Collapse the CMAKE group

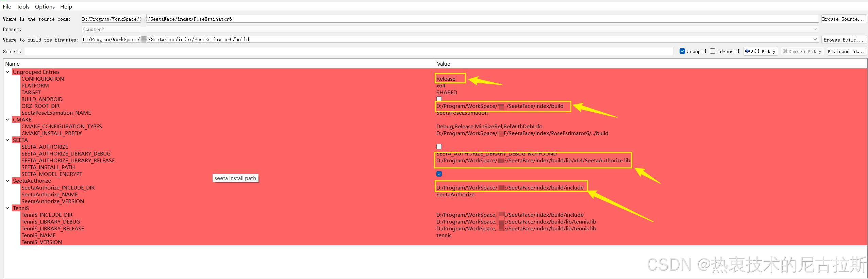pos(7,119)
